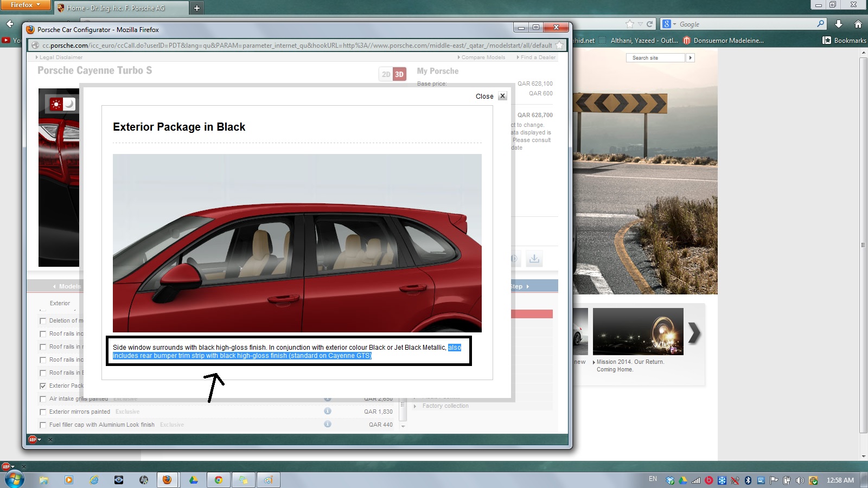The width and height of the screenshot is (868, 488).
Task: Expand the Factory collection section
Action: [x=445, y=406]
